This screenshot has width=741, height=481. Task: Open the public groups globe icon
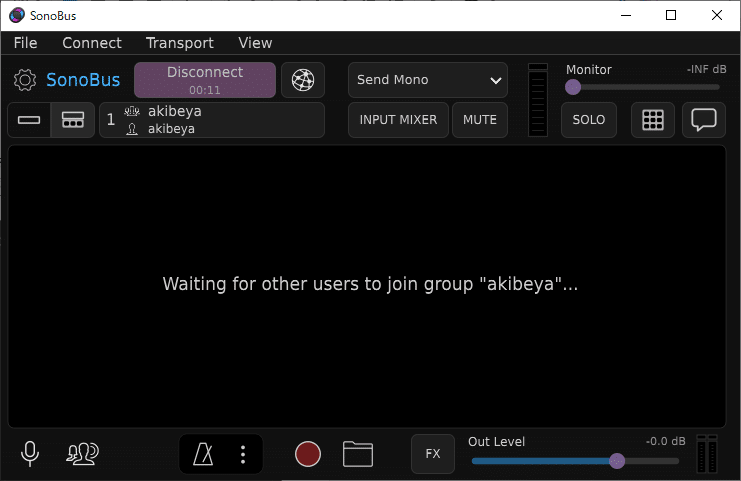303,80
